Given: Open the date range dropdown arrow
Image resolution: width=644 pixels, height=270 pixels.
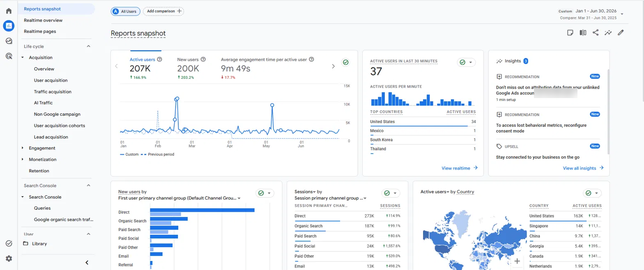Looking at the screenshot, I should pos(622,14).
